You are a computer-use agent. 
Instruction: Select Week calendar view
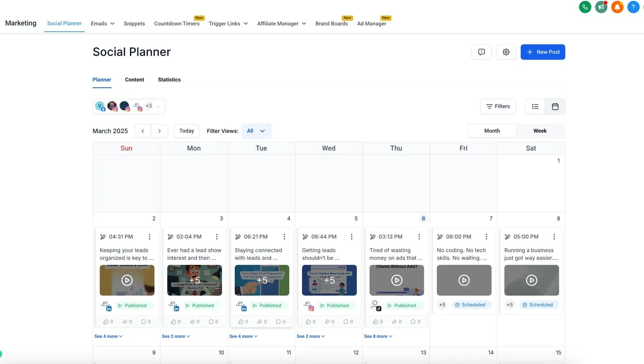click(540, 131)
